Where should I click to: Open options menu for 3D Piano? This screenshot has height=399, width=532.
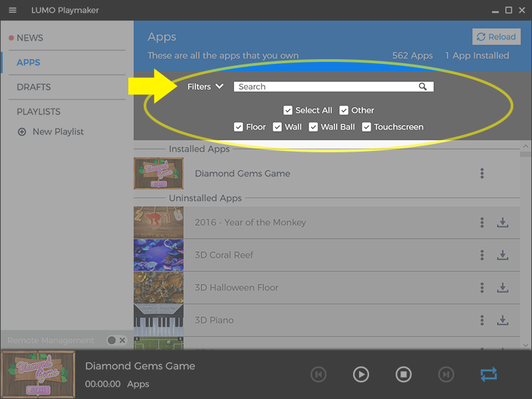point(481,321)
